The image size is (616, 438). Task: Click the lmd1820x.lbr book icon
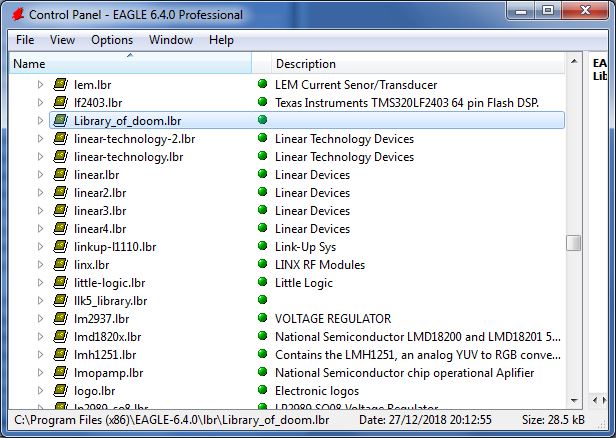[60, 336]
